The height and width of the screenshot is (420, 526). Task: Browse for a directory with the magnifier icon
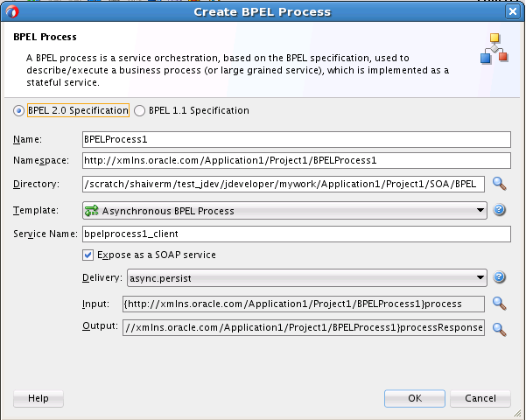[x=499, y=184]
